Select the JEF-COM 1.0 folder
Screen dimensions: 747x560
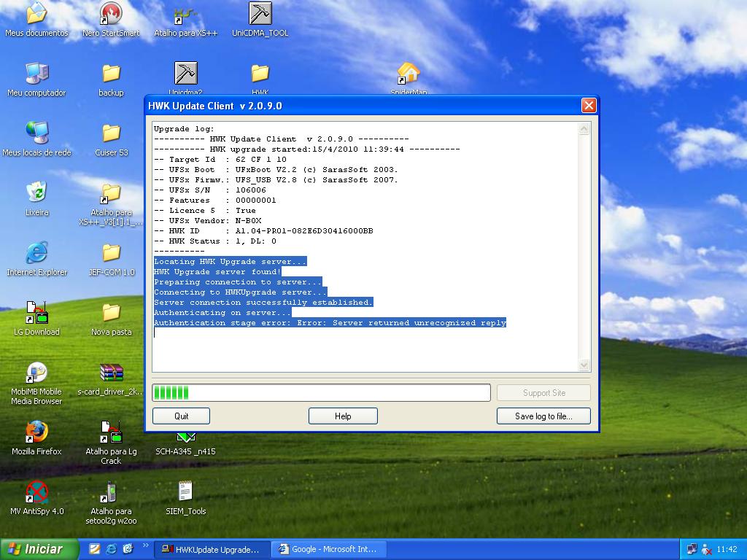[111, 259]
